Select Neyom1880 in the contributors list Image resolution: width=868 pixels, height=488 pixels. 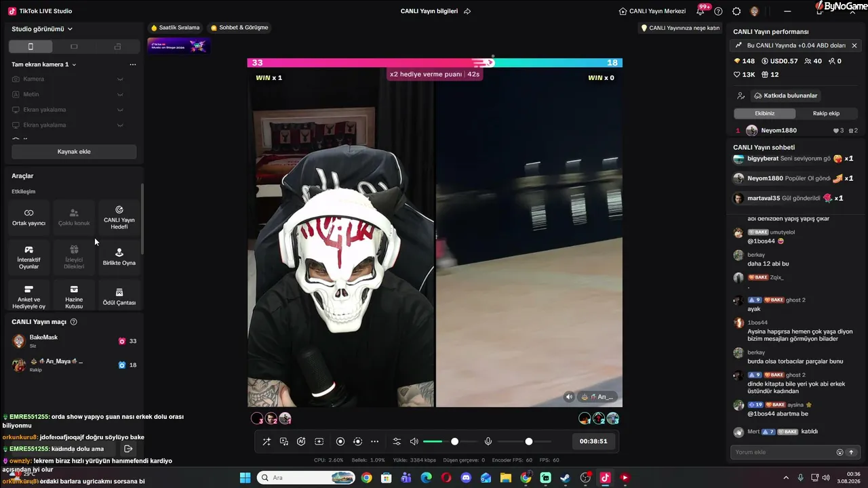tap(796, 130)
